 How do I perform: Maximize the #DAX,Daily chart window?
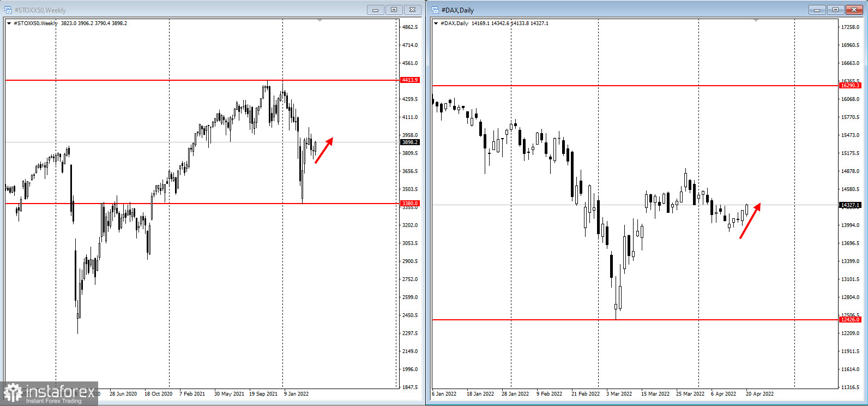coord(835,10)
